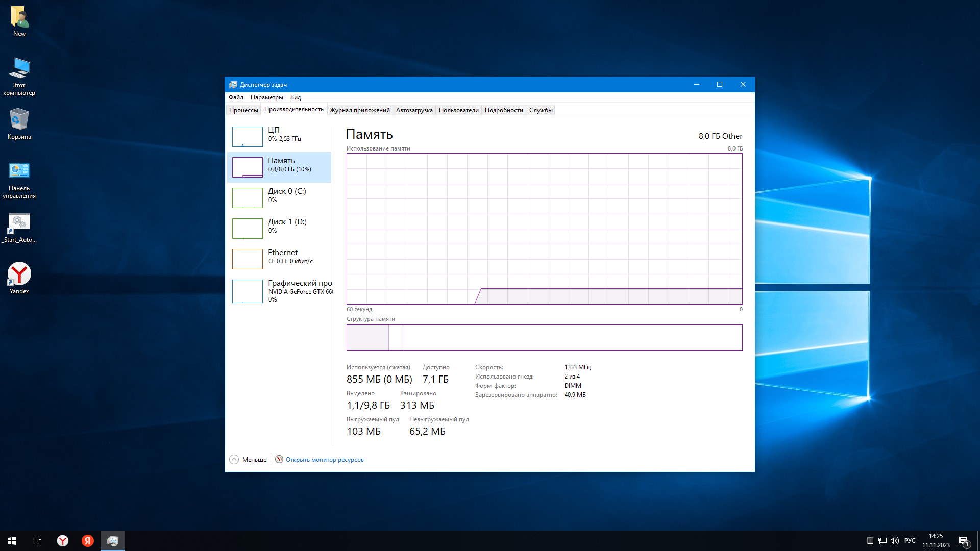Click the volume icon in system tray
Viewport: 980px width, 551px height.
pos(894,540)
